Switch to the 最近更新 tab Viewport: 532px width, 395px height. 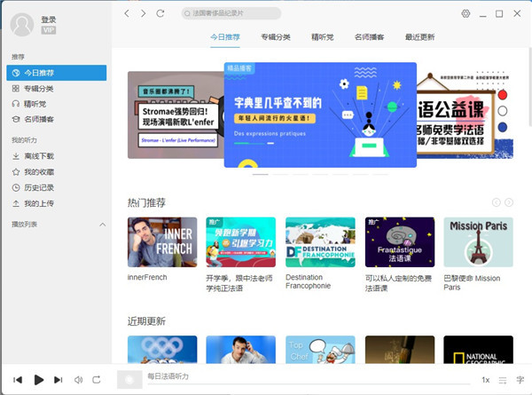click(419, 37)
